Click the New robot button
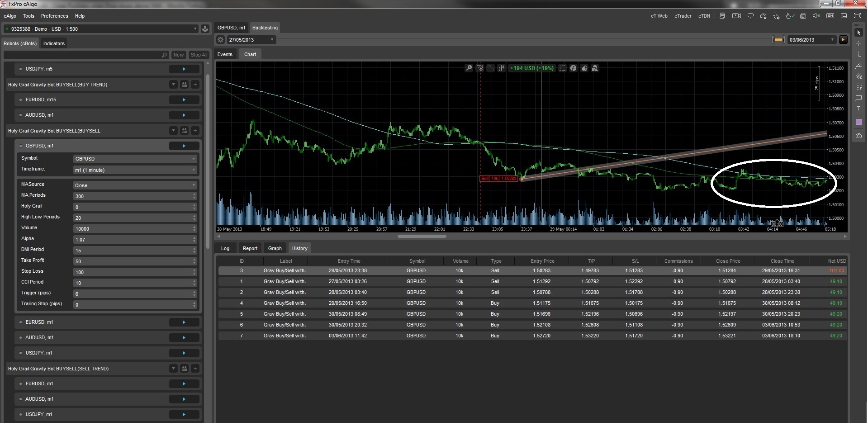 179,55
